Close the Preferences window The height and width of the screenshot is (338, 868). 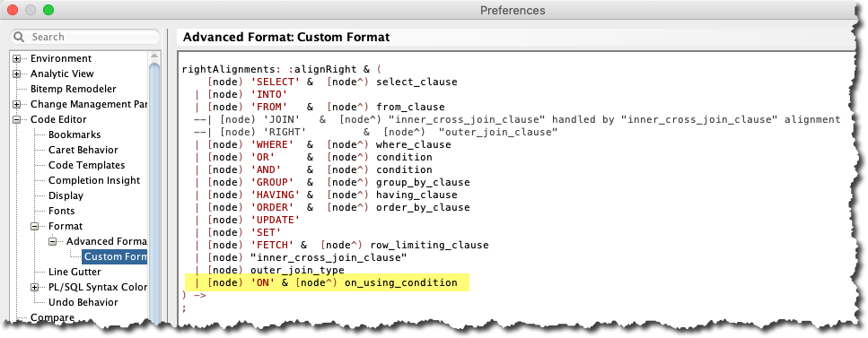point(13,10)
